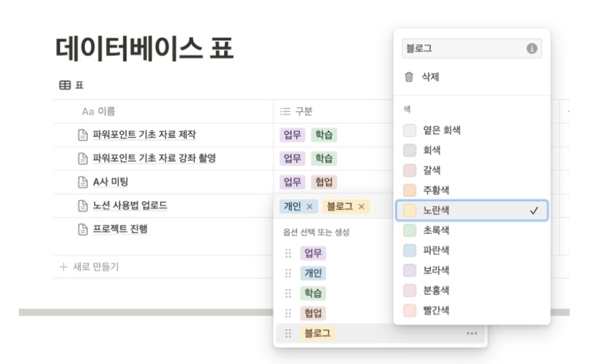The width and height of the screenshot is (600, 364).
Task: Remove the 블로그 tag with its x
Action: pos(361,206)
